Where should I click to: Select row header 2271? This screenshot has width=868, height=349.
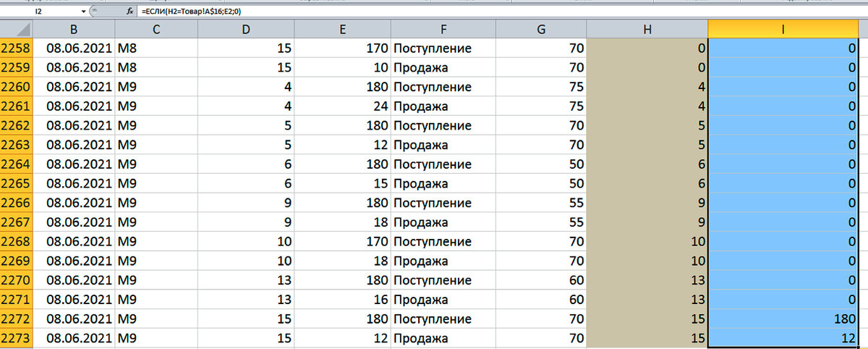click(x=16, y=300)
